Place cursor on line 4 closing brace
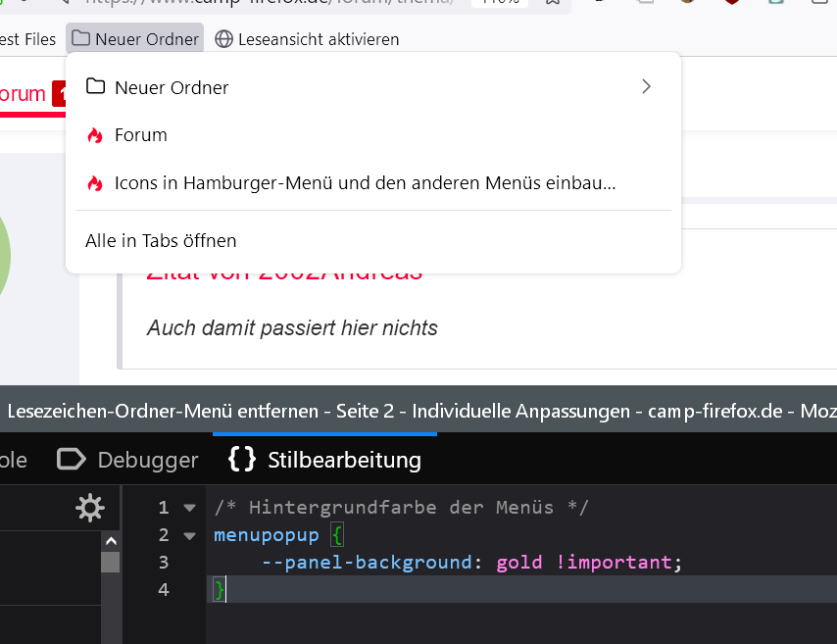 coord(220,590)
